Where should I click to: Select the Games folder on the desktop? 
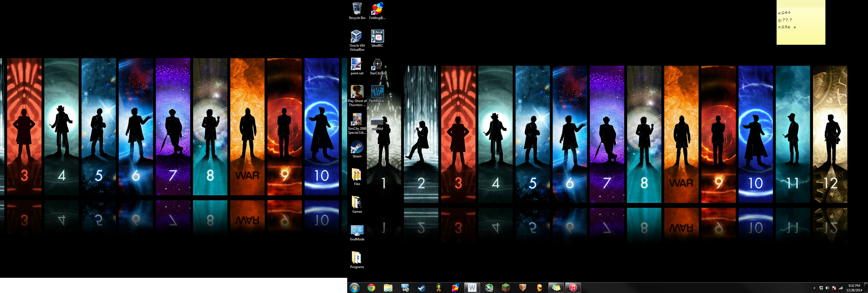357,204
